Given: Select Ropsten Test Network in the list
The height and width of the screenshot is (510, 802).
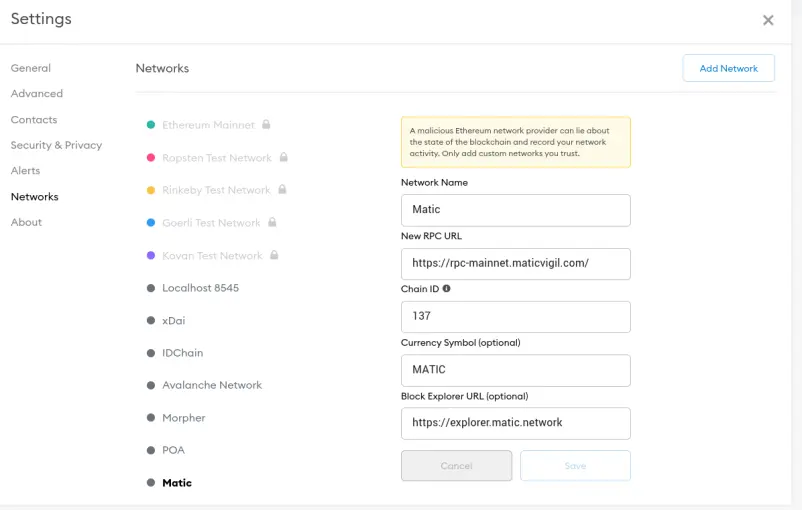Looking at the screenshot, I should pos(217,158).
